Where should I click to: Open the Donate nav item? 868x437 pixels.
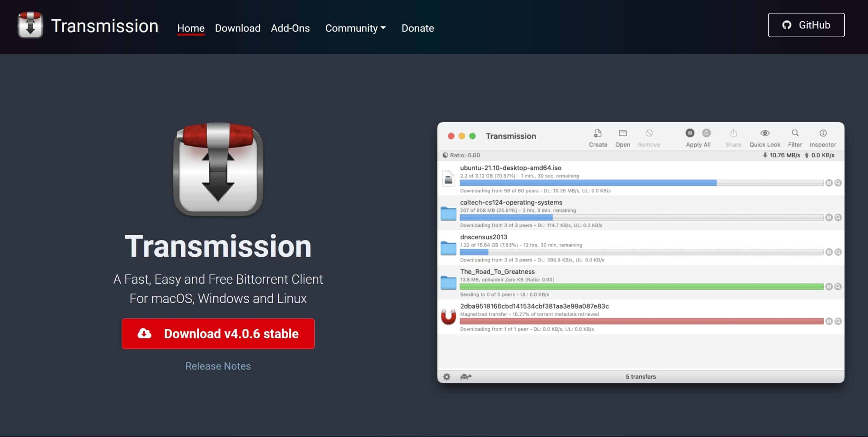pos(418,28)
